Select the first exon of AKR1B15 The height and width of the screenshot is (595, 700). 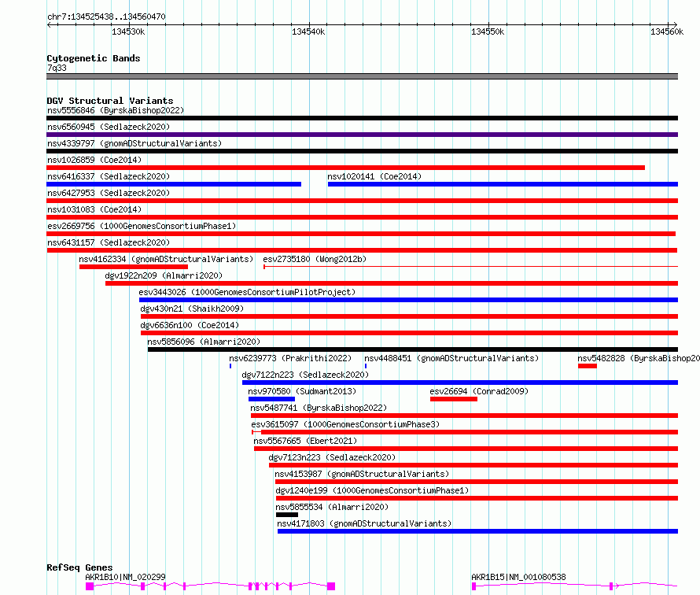[x=473, y=586]
